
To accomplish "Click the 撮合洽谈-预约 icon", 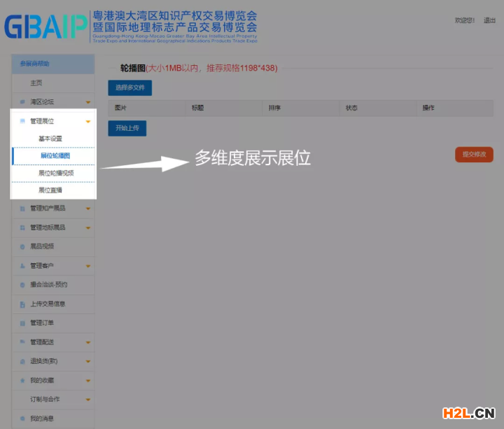I will point(22,285).
